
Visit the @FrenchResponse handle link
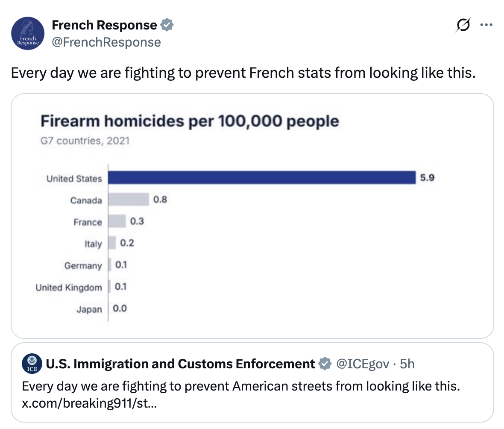[x=106, y=42]
